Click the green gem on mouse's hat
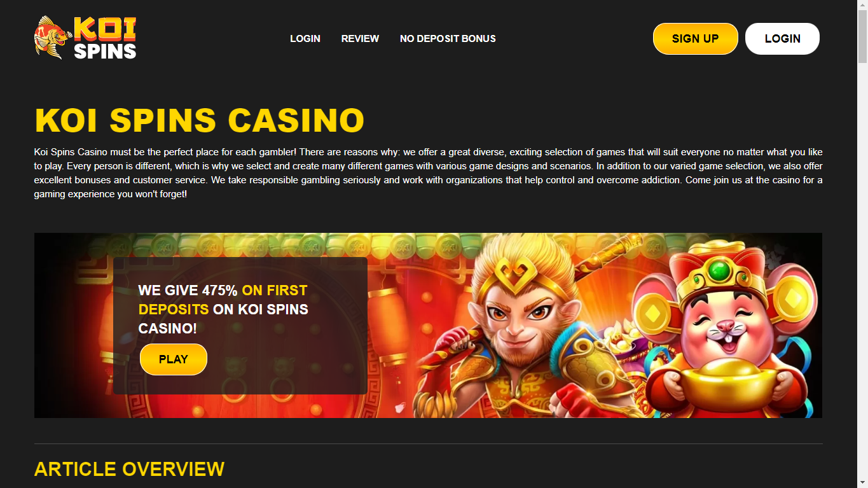Image resolution: width=868 pixels, height=488 pixels. (x=719, y=271)
